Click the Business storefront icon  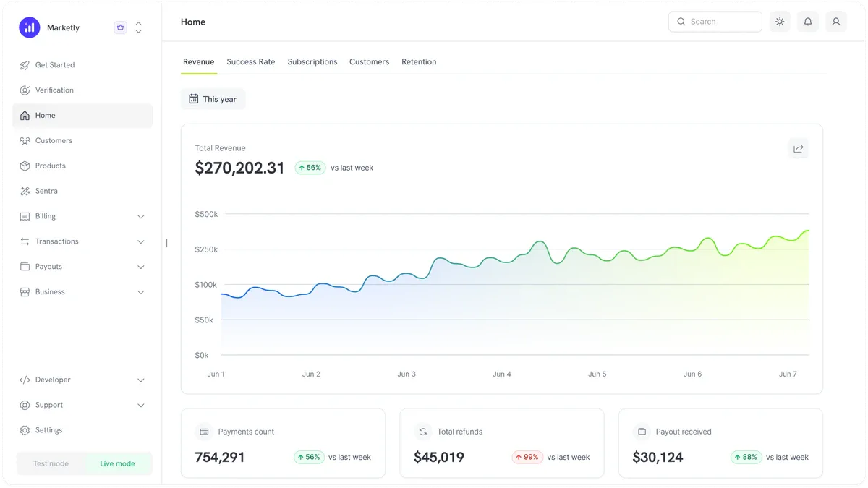pos(25,292)
